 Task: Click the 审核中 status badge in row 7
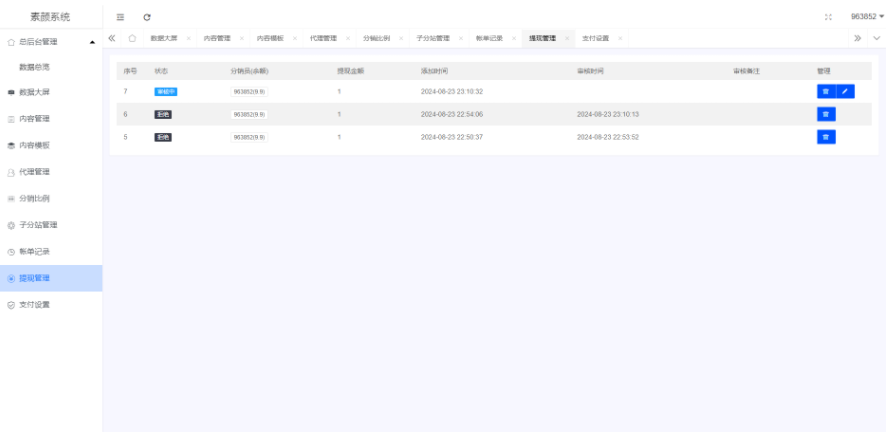(166, 91)
